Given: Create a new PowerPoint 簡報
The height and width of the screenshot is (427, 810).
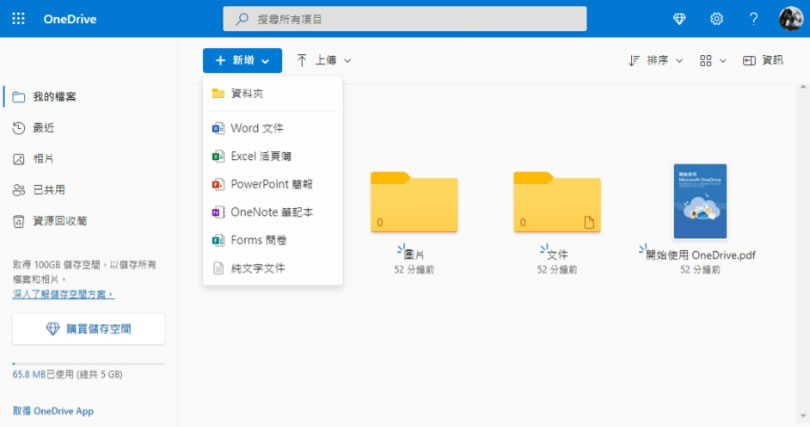Looking at the screenshot, I should pyautogui.click(x=273, y=184).
